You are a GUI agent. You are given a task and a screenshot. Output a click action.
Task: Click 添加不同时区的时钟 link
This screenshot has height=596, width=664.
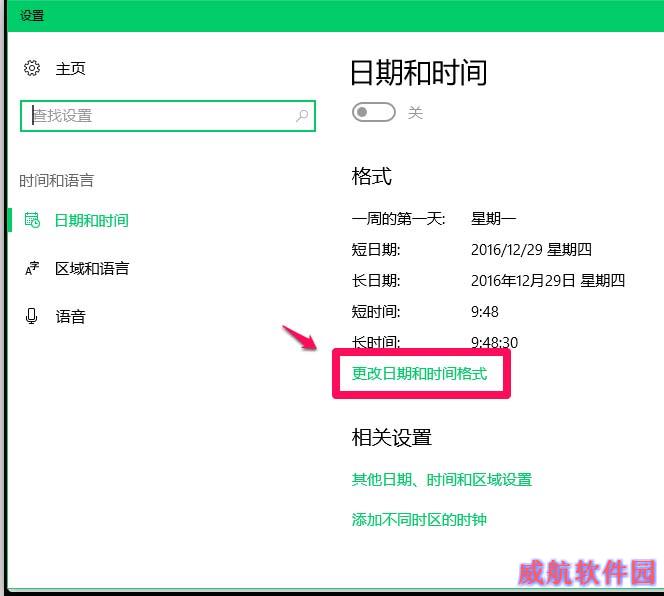(x=419, y=519)
